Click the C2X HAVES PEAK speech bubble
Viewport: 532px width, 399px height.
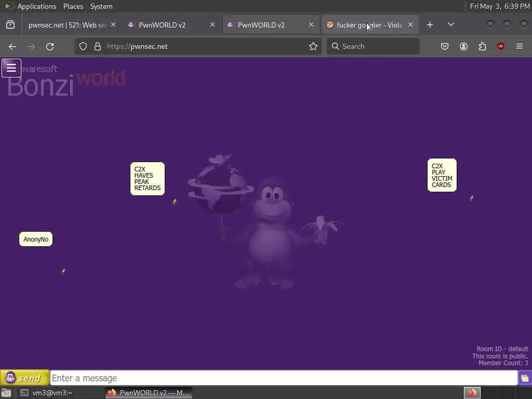tap(148, 179)
